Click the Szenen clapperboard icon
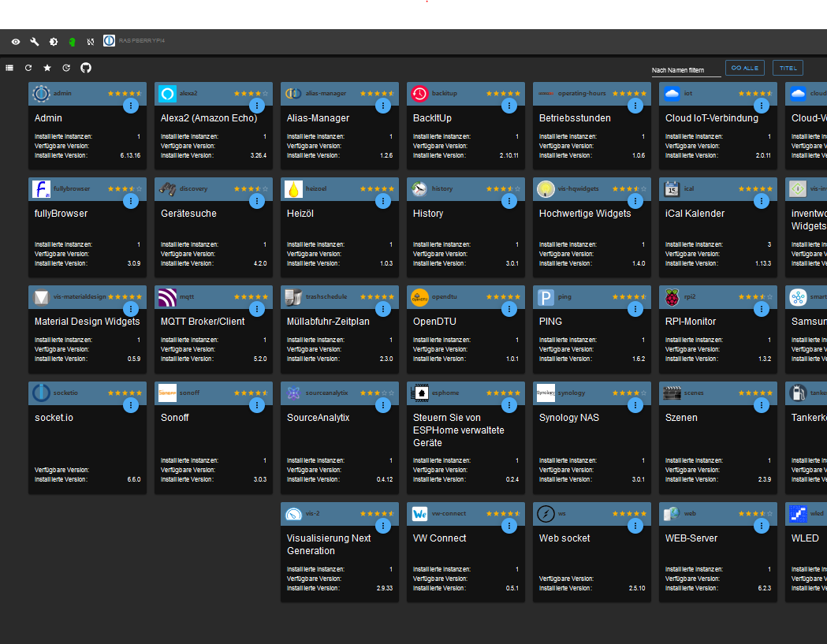827x644 pixels. (x=672, y=393)
